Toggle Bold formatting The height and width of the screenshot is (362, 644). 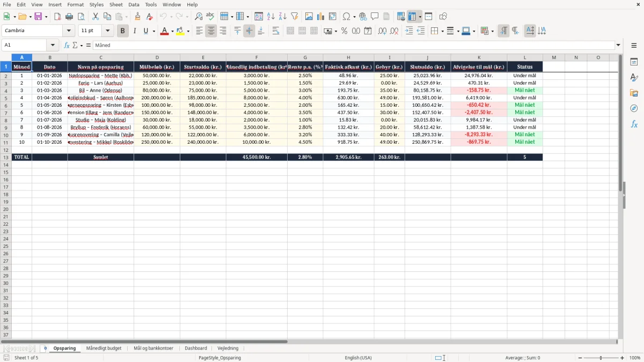click(122, 31)
